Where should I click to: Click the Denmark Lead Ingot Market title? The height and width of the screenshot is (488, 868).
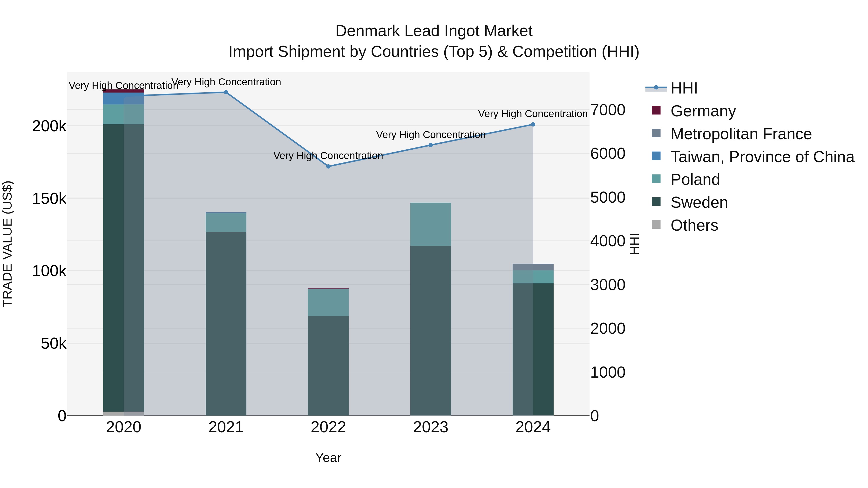click(434, 31)
